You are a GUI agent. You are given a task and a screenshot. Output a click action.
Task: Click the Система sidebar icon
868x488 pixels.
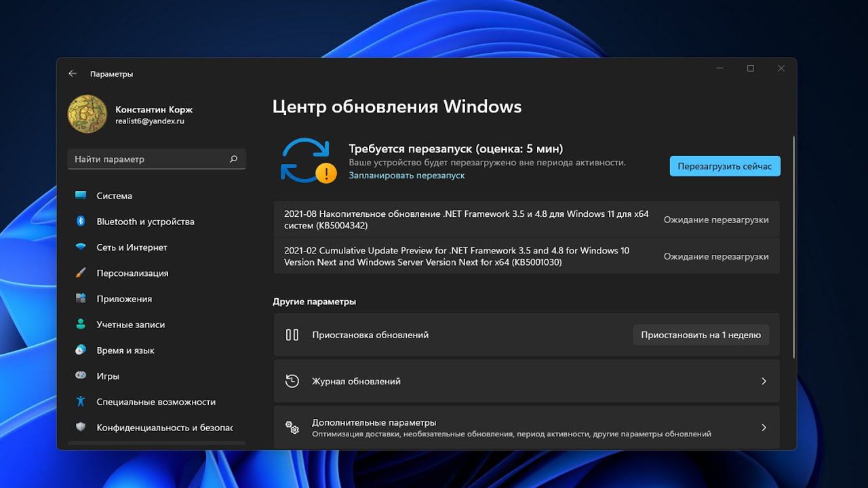point(81,196)
